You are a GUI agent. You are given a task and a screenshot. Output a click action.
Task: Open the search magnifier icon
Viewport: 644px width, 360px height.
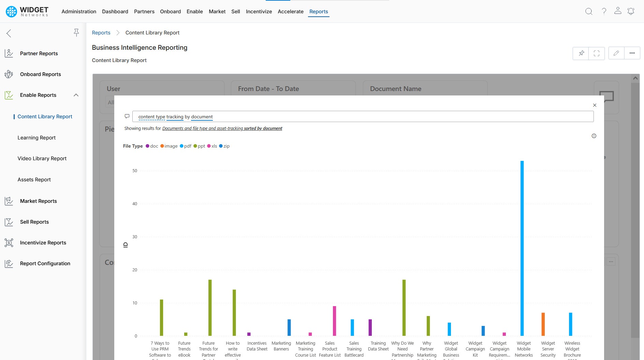[589, 11]
